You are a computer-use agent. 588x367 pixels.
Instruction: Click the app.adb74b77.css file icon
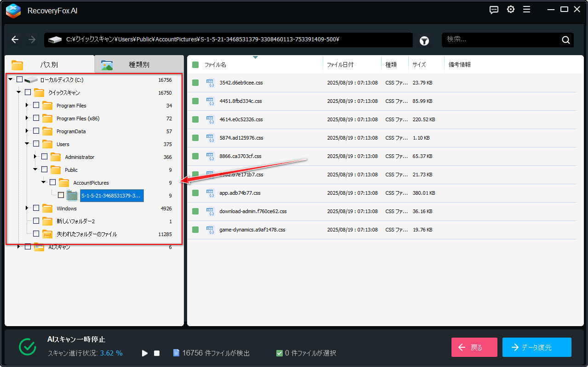[211, 193]
